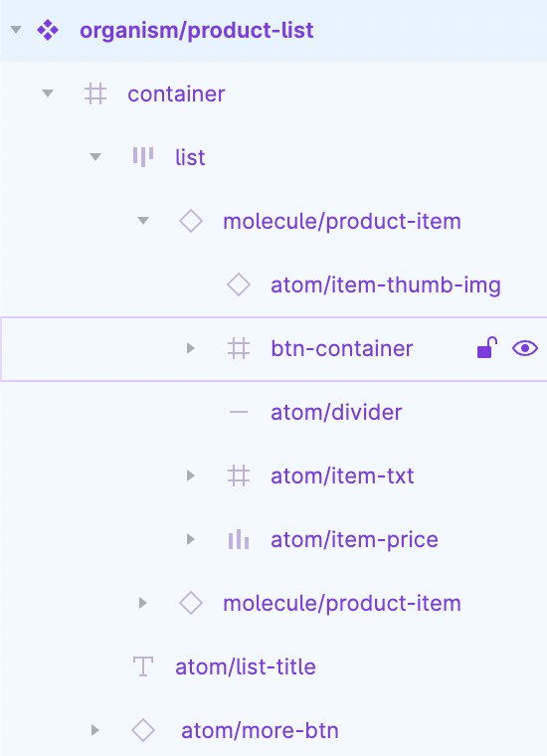Click the text icon beside atom/list-title
Image resolution: width=547 pixels, height=756 pixels.
pyautogui.click(x=143, y=666)
